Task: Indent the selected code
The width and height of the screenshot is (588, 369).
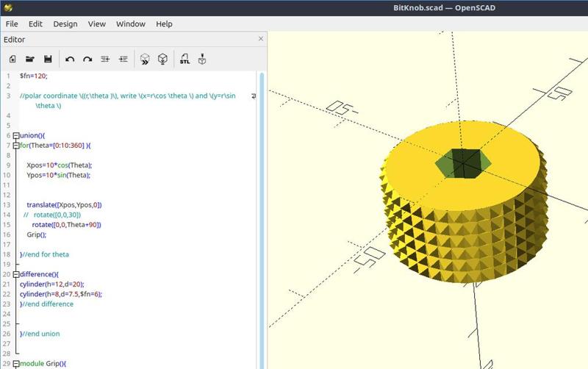Action: [x=123, y=59]
